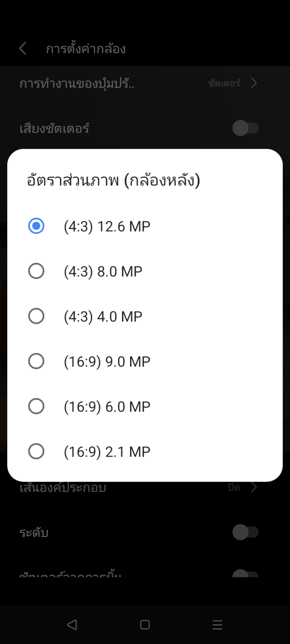Choose the (4:3) 8.0 MP radio button
Viewport: 290px width, 644px height.
(36, 271)
